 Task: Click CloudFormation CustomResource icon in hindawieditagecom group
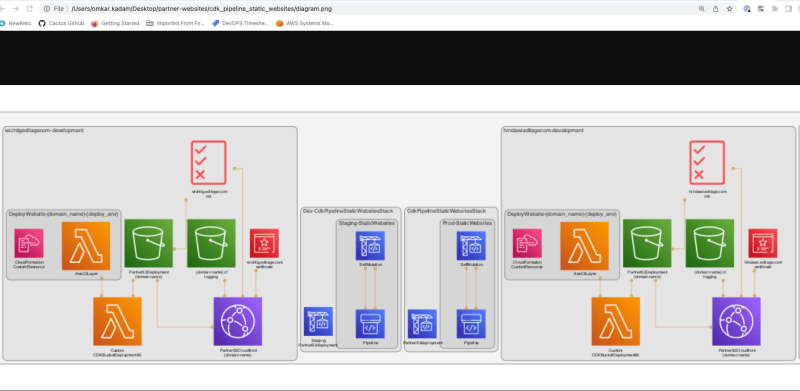[x=528, y=243]
